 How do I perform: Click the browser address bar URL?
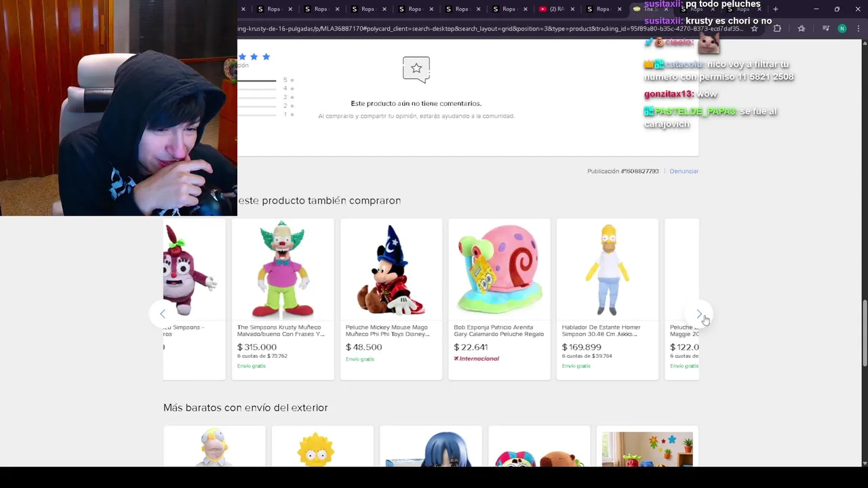click(490, 28)
